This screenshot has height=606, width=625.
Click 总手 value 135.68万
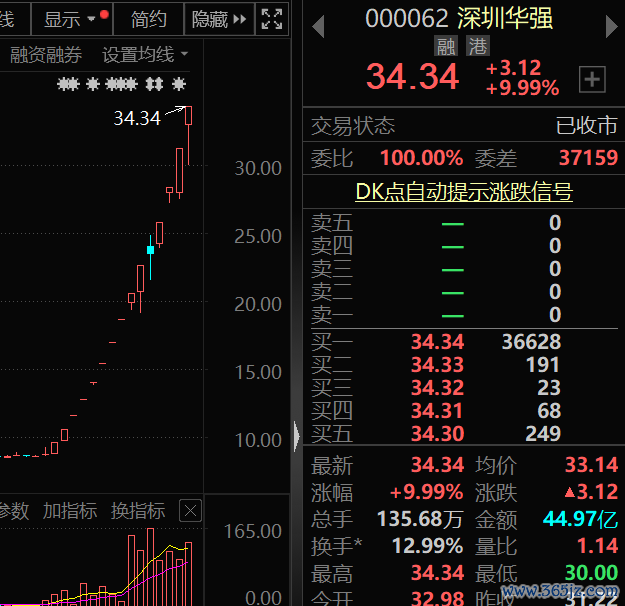coord(420,519)
